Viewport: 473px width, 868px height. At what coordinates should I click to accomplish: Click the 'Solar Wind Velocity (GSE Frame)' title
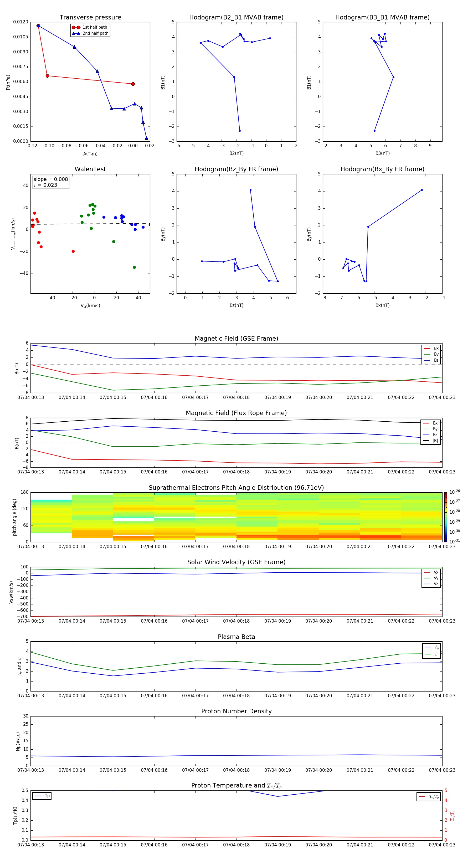[236, 562]
